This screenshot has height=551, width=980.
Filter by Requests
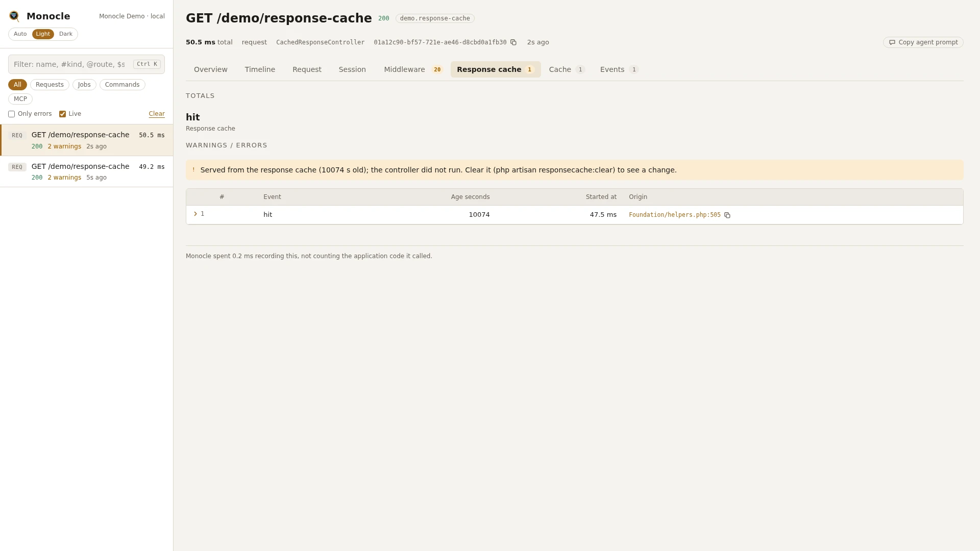[x=50, y=85]
